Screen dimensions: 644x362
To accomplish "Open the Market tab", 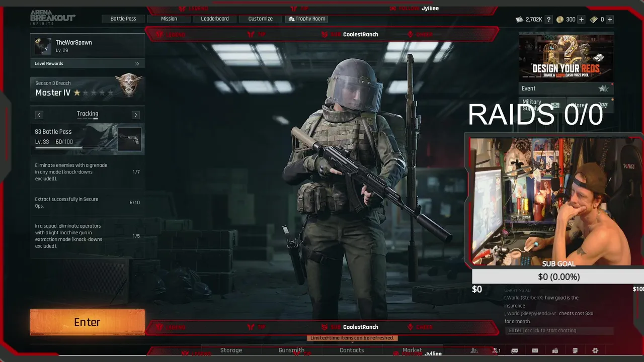I will click(412, 350).
